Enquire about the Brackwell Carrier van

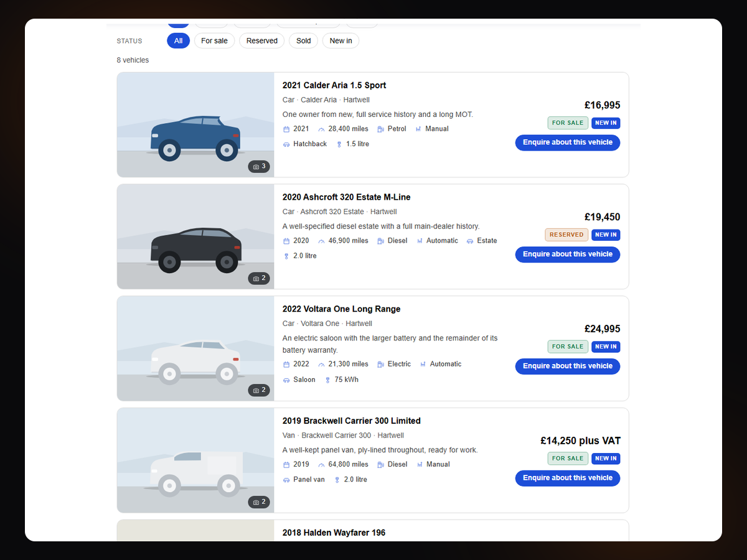coord(568,478)
